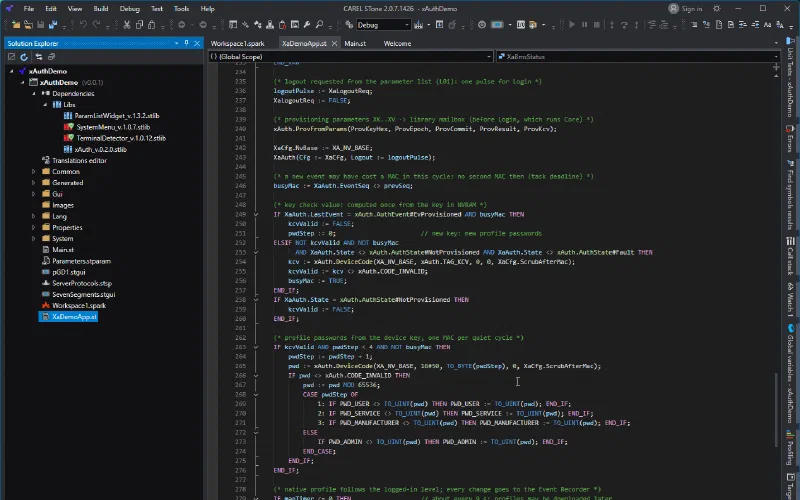Open the Global variables side panel
This screenshot has width=800, height=500.
point(790,373)
